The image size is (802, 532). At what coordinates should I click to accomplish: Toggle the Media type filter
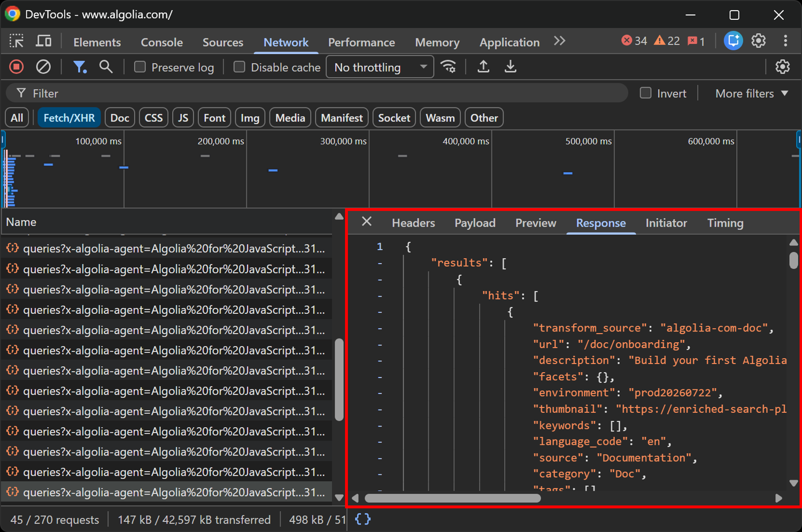coord(290,118)
